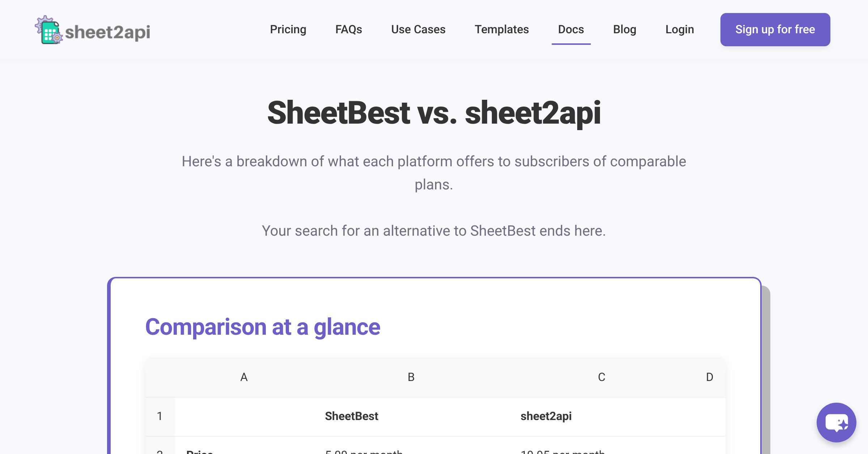The height and width of the screenshot is (454, 868).
Task: Open the Login page
Action: 680,29
